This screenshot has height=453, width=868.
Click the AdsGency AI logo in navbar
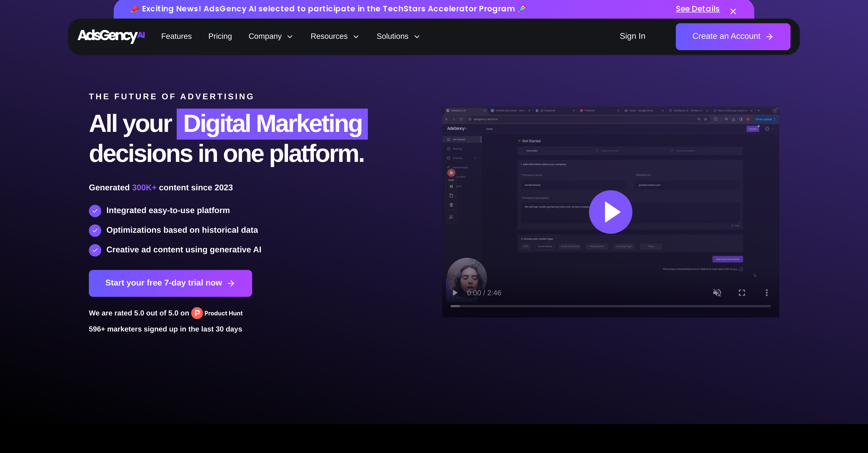pos(111,36)
